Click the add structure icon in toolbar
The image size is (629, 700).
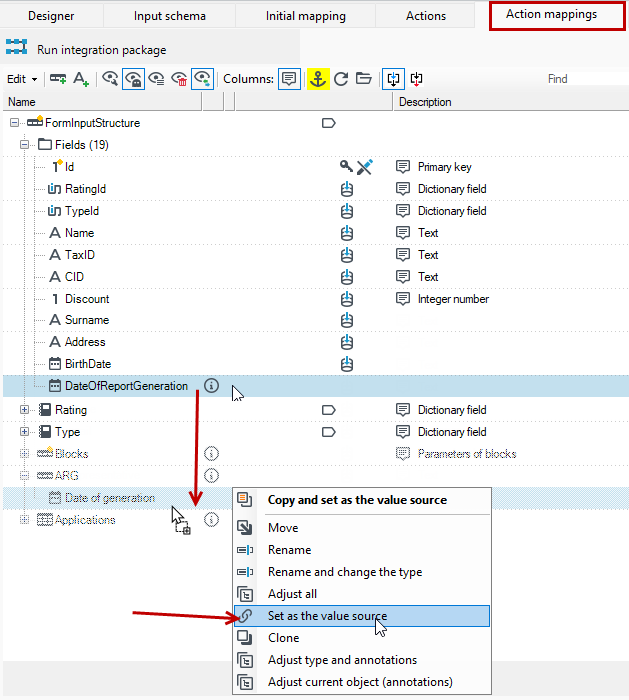(58, 79)
